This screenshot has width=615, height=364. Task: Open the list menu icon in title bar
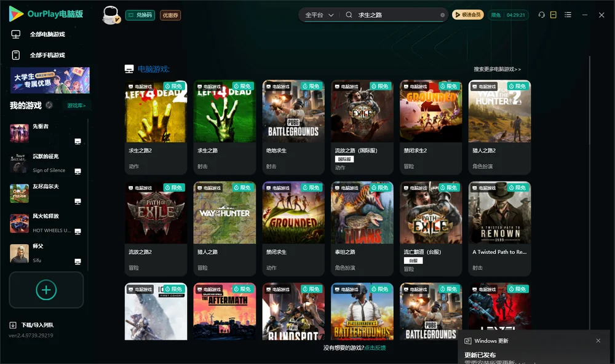tap(568, 15)
